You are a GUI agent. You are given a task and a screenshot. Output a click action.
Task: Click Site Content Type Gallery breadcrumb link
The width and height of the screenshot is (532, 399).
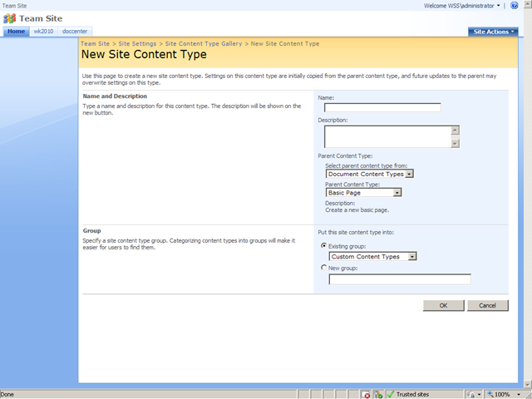pos(204,44)
